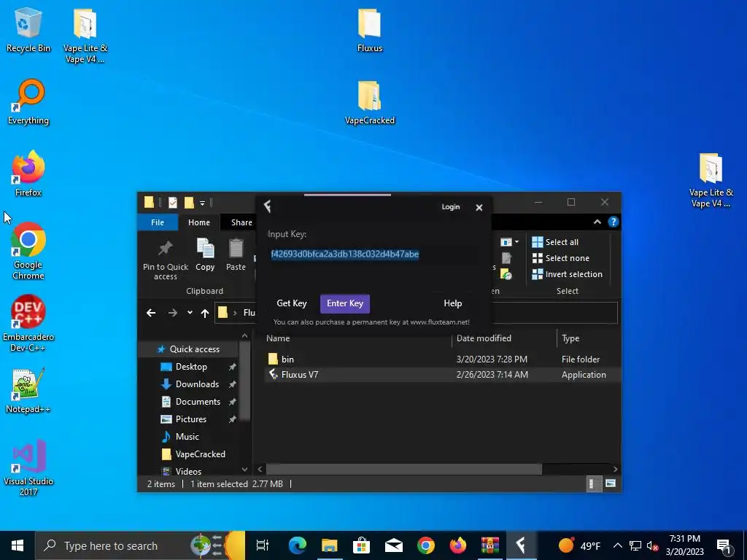747x560 pixels.
Task: Open Microsoft Store from the taskbar
Action: (362, 545)
